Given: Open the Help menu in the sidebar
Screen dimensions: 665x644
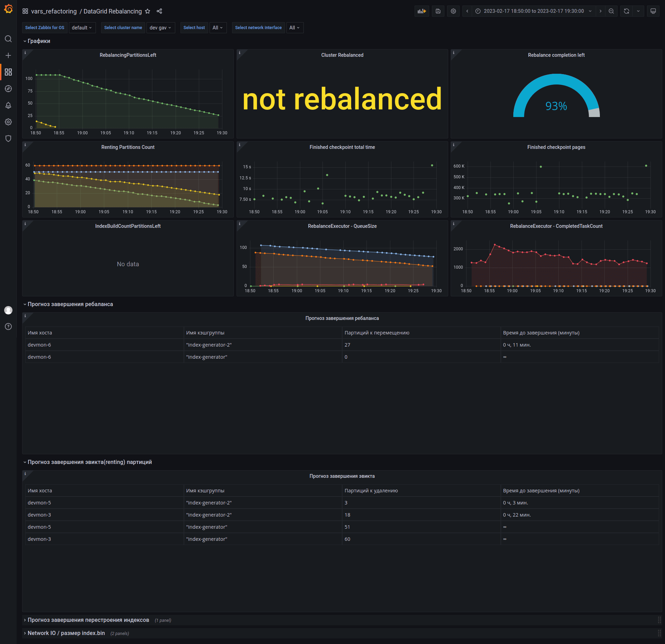Looking at the screenshot, I should click(8, 327).
